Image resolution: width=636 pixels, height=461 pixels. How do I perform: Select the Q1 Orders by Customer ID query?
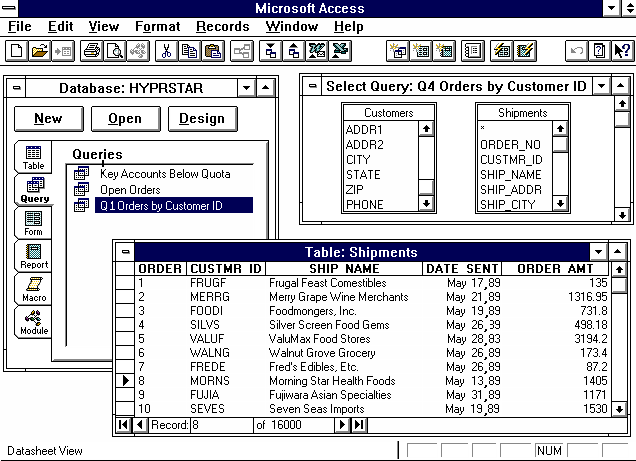(174, 206)
